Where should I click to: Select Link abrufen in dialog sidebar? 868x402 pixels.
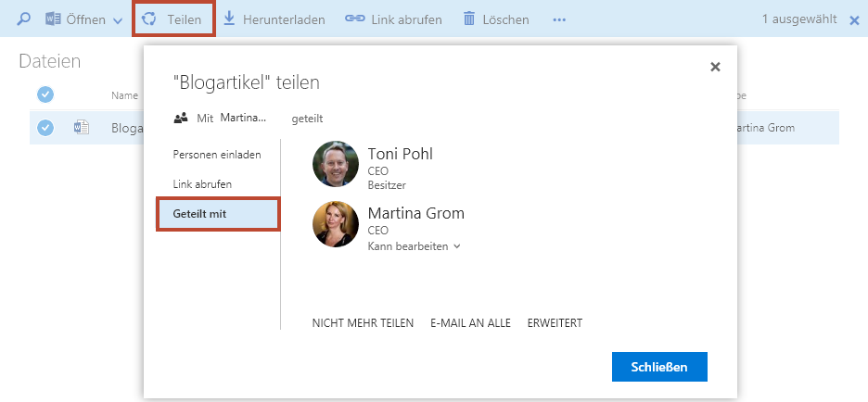(202, 184)
